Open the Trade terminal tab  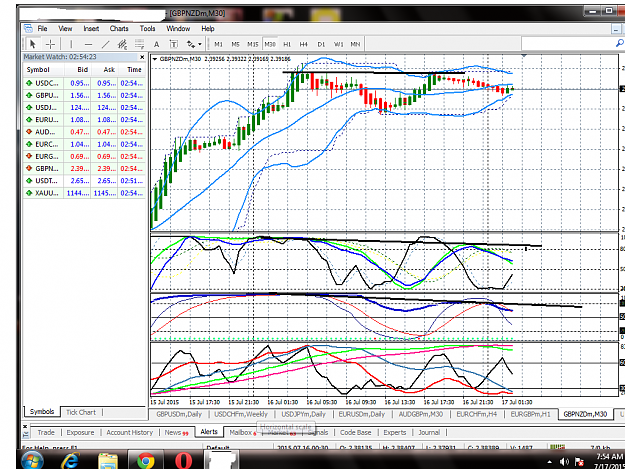46,433
